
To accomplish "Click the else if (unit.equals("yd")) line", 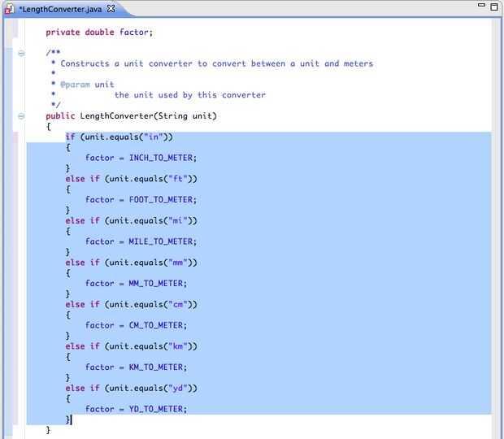I will tap(131, 389).
